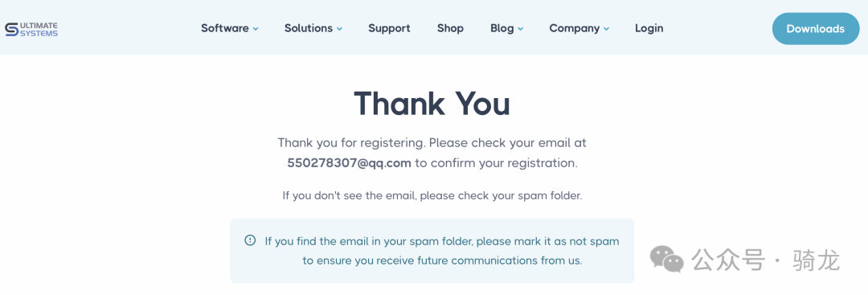Open the Shop page
The width and height of the screenshot is (868, 295).
point(450,28)
